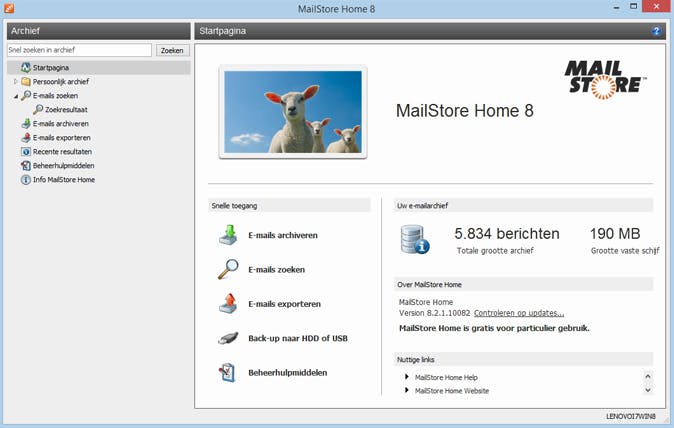The image size is (674, 428).
Task: Click the Totale grootte archief label
Action: pos(495,251)
